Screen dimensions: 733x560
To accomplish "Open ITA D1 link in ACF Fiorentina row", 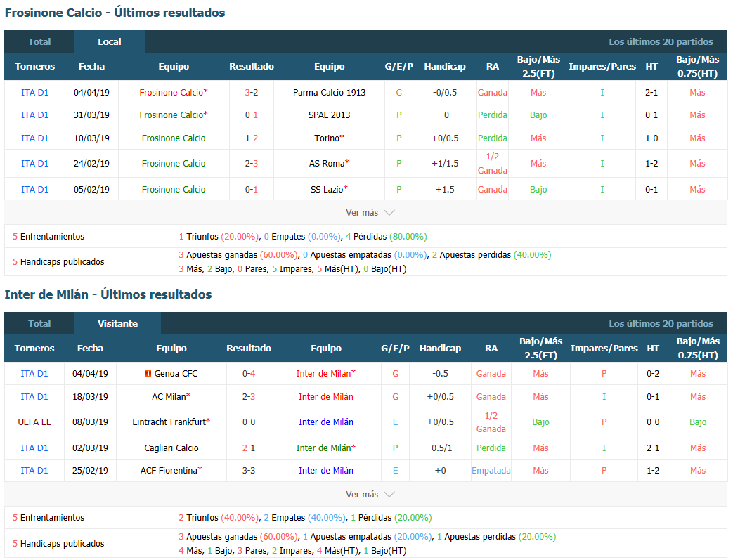I will pos(34,471).
